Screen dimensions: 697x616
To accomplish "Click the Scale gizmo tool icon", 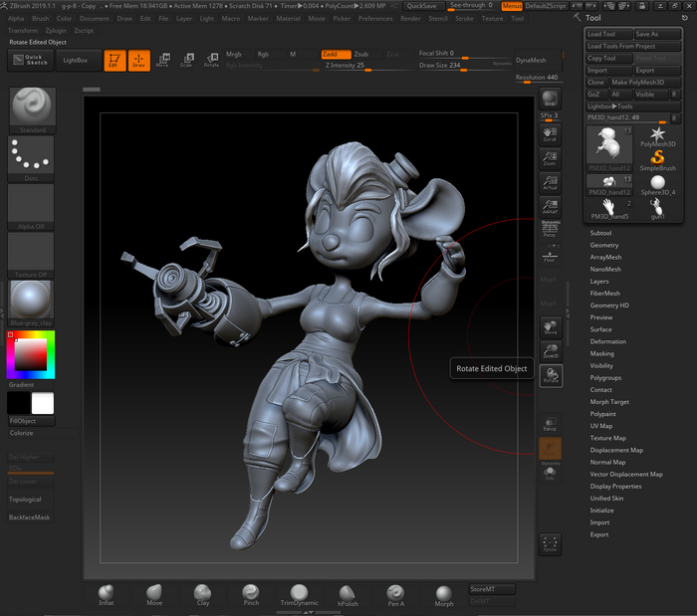I will click(186, 61).
